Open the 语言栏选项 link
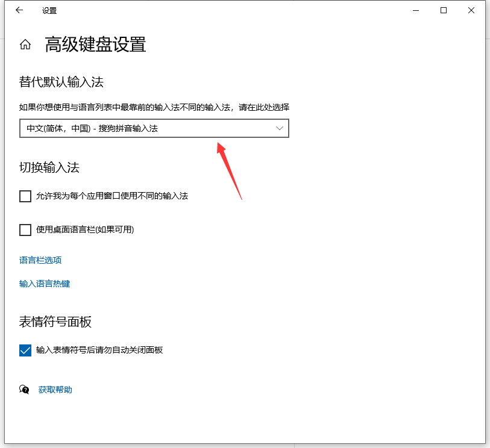 (40, 260)
